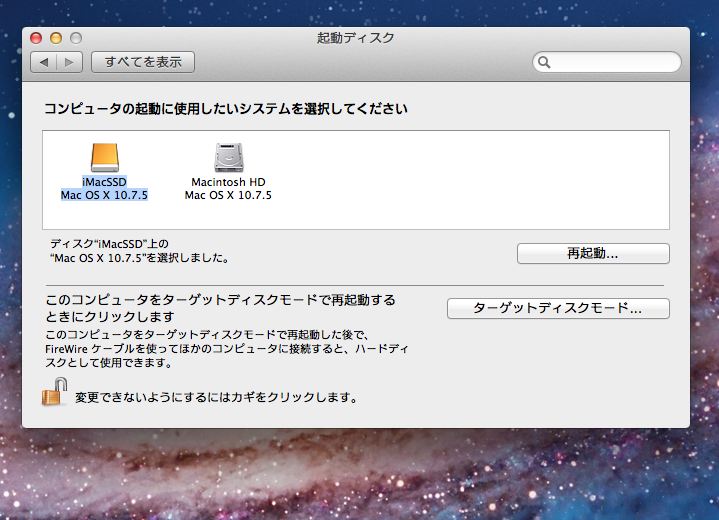Viewport: 719px width, 520px height.
Task: Click the magnifying glass search icon
Action: pos(544,62)
